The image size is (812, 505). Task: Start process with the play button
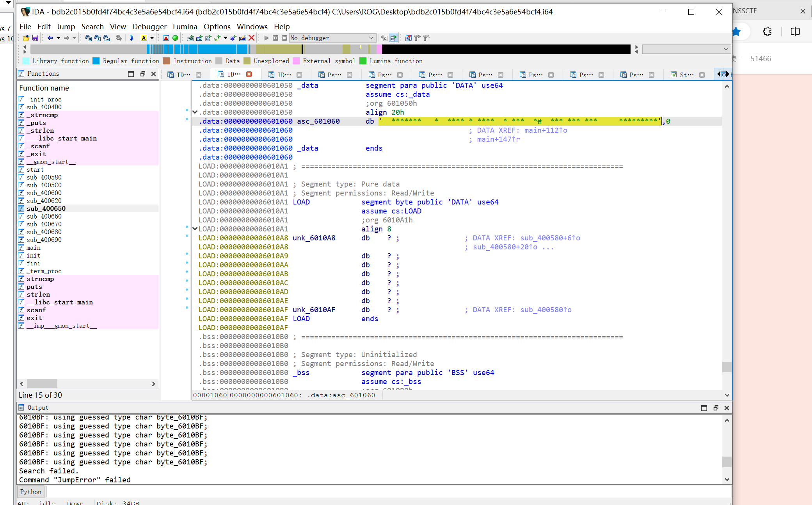pos(267,38)
